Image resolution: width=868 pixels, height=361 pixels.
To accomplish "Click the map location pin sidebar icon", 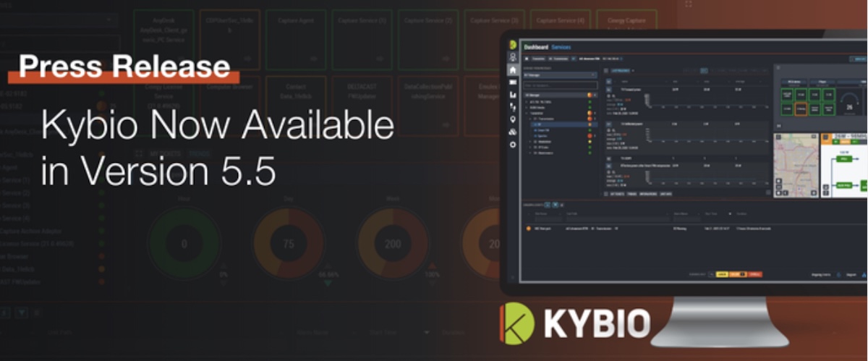I will coord(513,119).
